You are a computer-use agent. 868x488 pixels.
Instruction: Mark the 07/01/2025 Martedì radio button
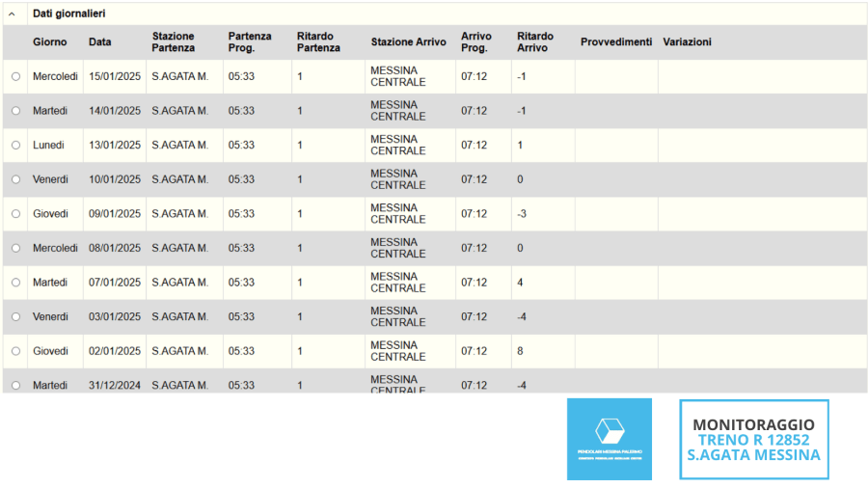point(15,283)
